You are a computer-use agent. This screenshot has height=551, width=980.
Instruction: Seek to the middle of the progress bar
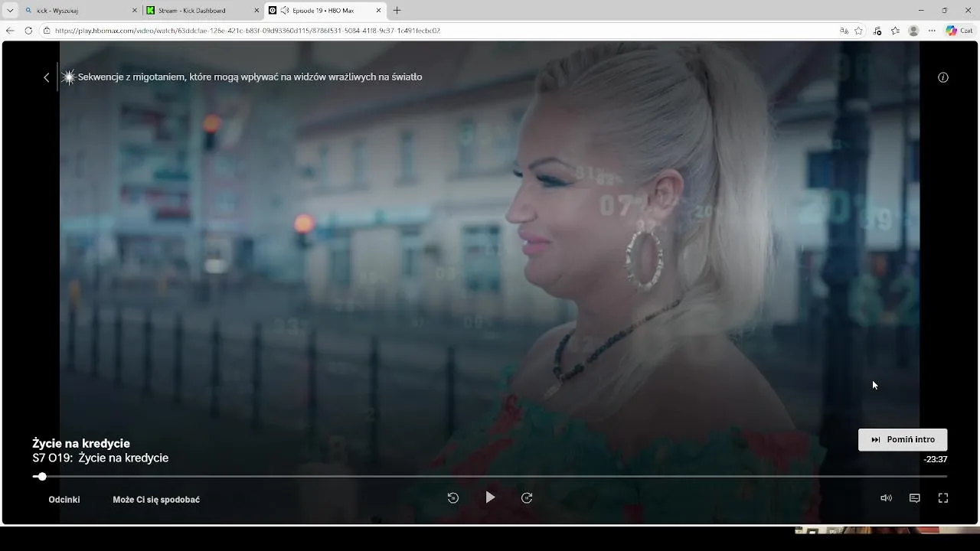[490, 476]
